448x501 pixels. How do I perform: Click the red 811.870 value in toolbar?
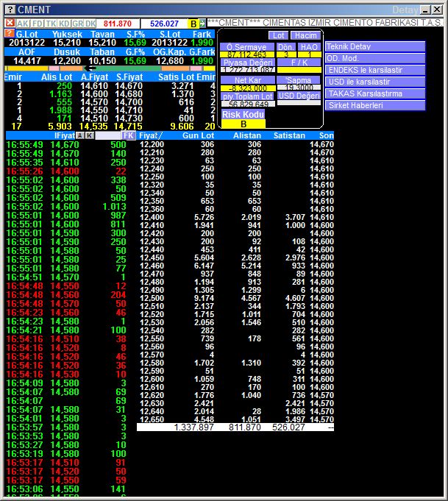pyautogui.click(x=118, y=24)
